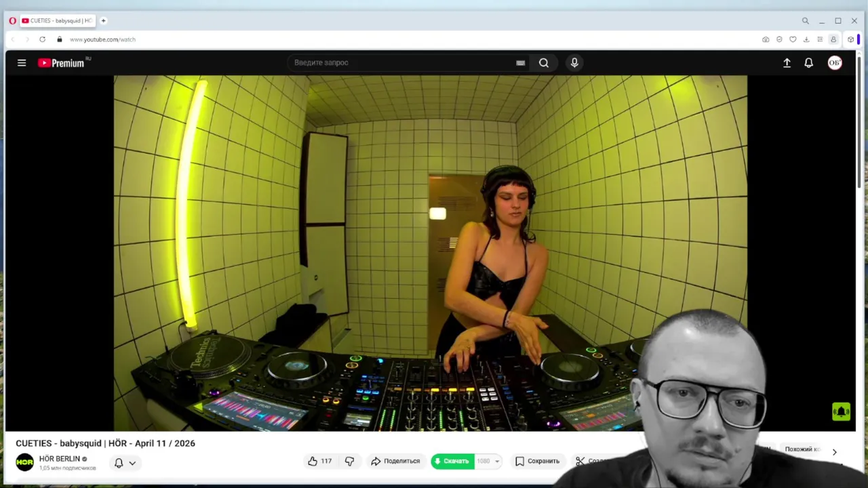Viewport: 868px width, 488px height.
Task: Open the upload/create video icon
Action: [x=787, y=62]
